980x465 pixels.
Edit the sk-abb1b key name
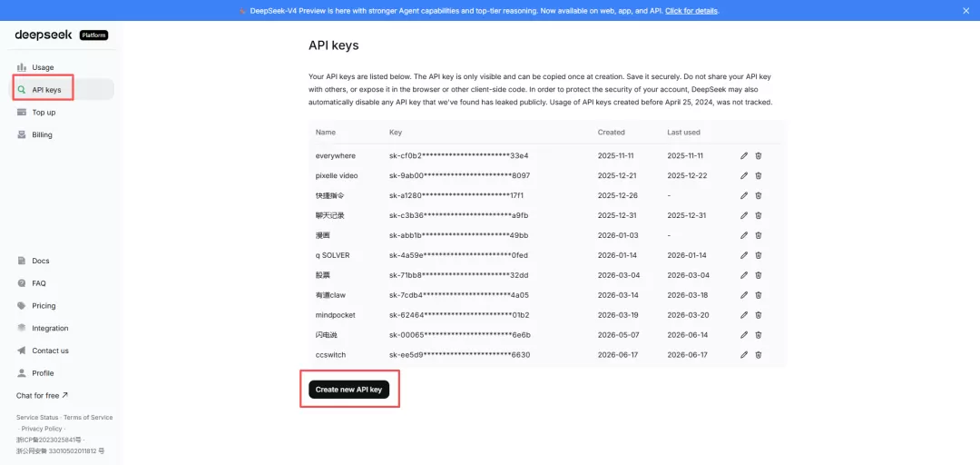(744, 235)
